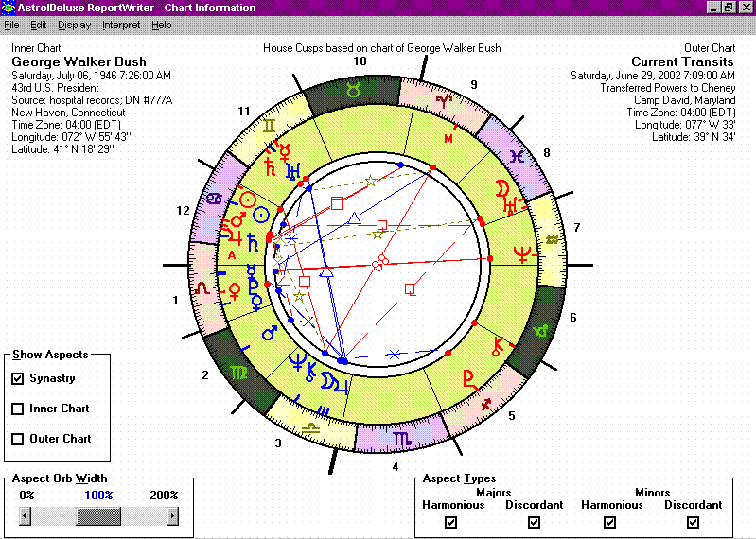This screenshot has height=539, width=756.
Task: Toggle the Majors Discordant aspect checkbox
Action: coord(534,522)
